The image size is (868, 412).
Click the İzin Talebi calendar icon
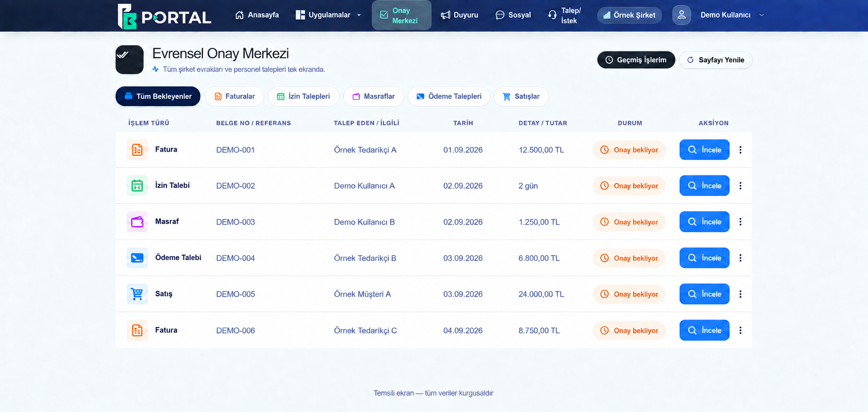pyautogui.click(x=137, y=185)
